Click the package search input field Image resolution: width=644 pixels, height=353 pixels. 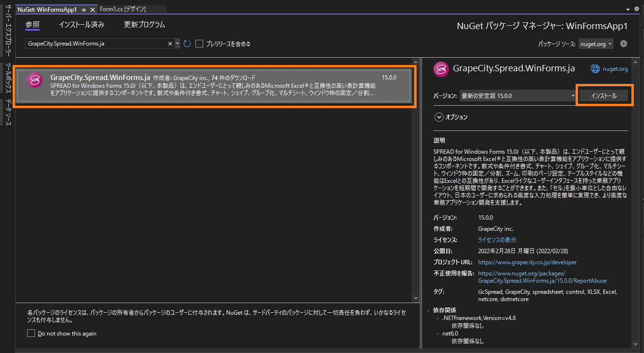point(96,44)
